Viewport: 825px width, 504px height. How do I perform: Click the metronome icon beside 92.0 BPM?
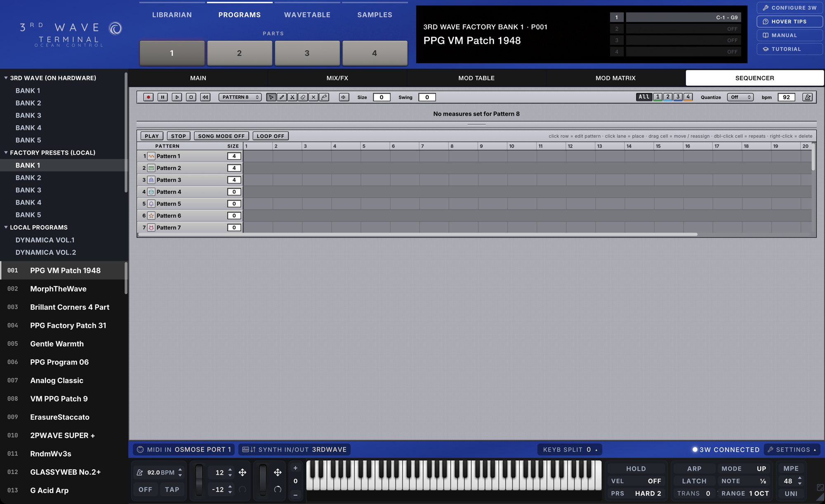140,473
